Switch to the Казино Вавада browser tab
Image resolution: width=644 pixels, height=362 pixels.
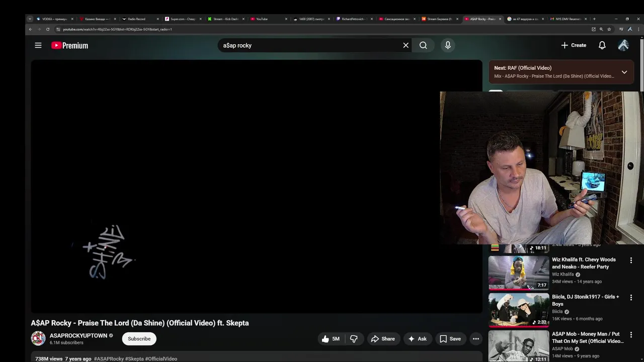point(97,19)
